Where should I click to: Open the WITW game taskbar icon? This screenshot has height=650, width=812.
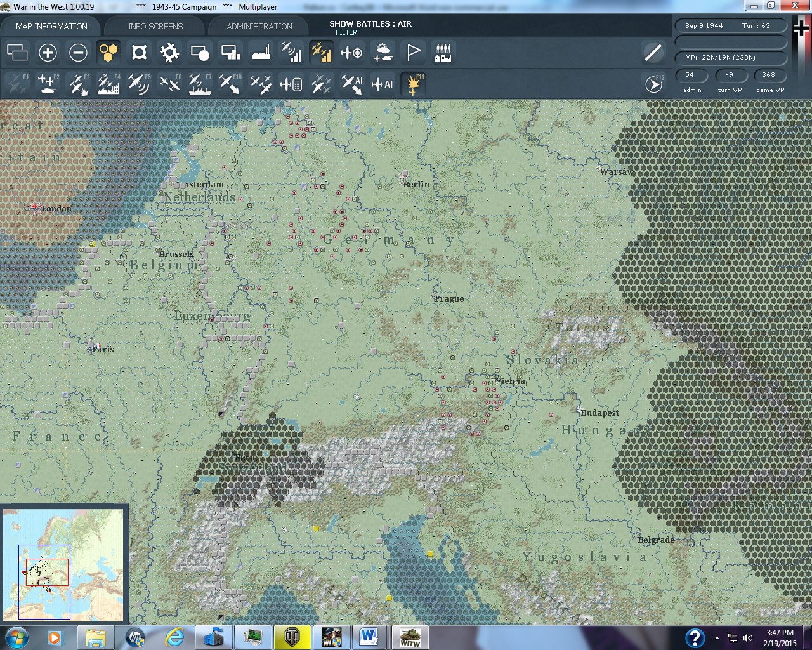click(410, 637)
